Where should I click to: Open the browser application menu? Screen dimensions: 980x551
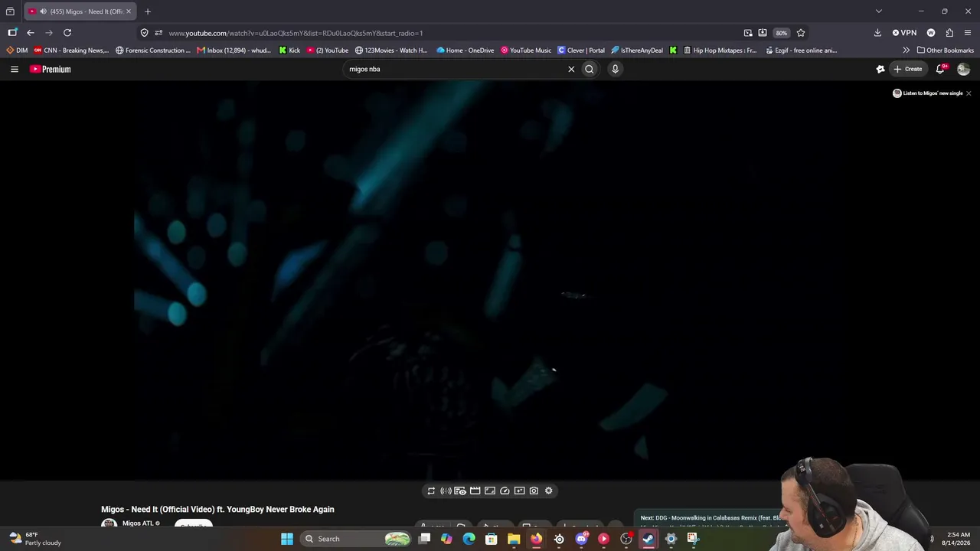tap(969, 33)
